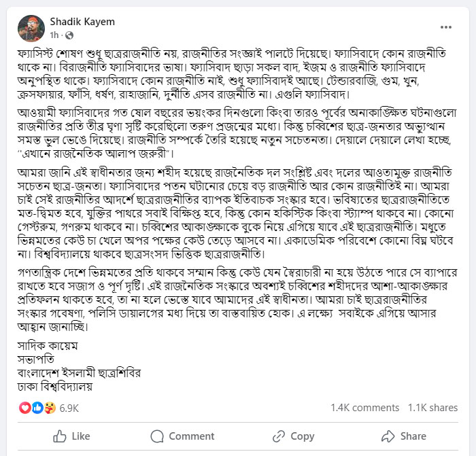476x456 pixels.
Task: View the 1.1K shares list
Action: click(432, 408)
